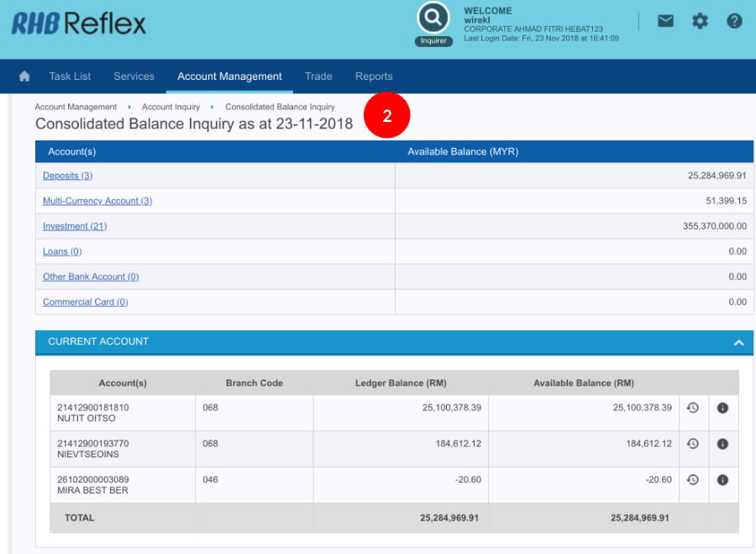Open the mail envelope icon
Screen dimensions: 756x554
tap(665, 21)
